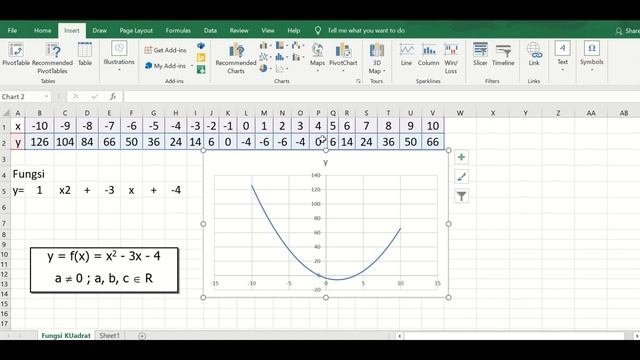Insert a line or area chart
Viewport: 640px width, 360px height.
pyautogui.click(x=265, y=57)
